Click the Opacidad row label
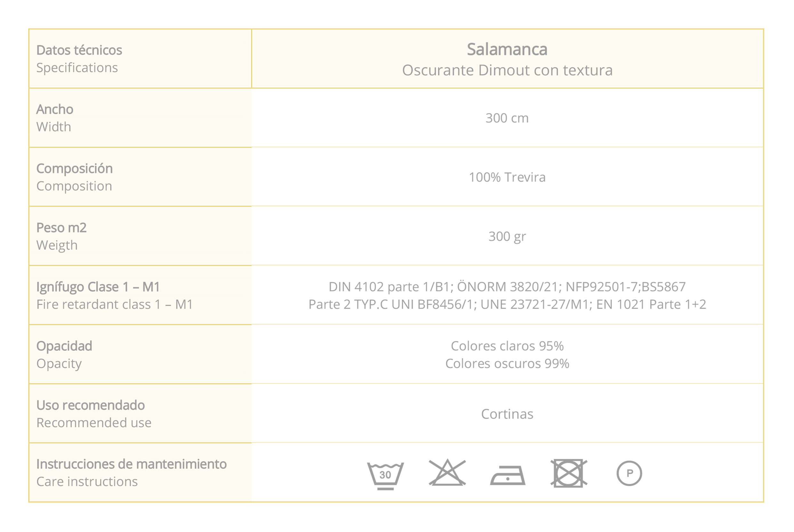 coord(64,346)
